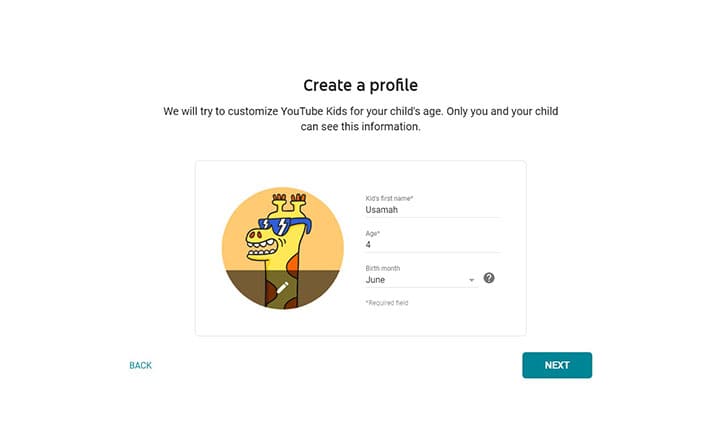Open the dropdown showing June
The width and height of the screenshot is (720, 430).
(x=420, y=280)
